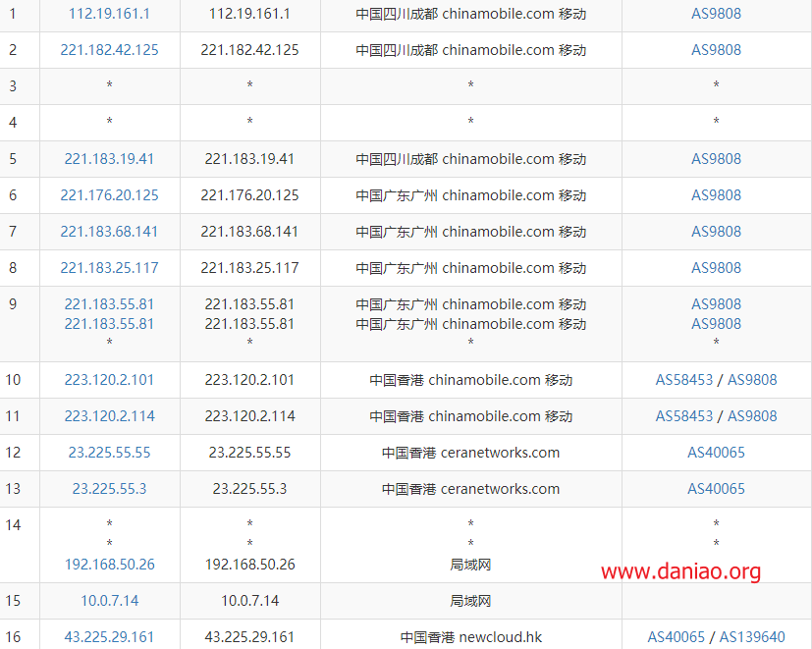The height and width of the screenshot is (649, 812).
Task: Click 中国香港 newcloud.hk location text
Action: click(470, 637)
